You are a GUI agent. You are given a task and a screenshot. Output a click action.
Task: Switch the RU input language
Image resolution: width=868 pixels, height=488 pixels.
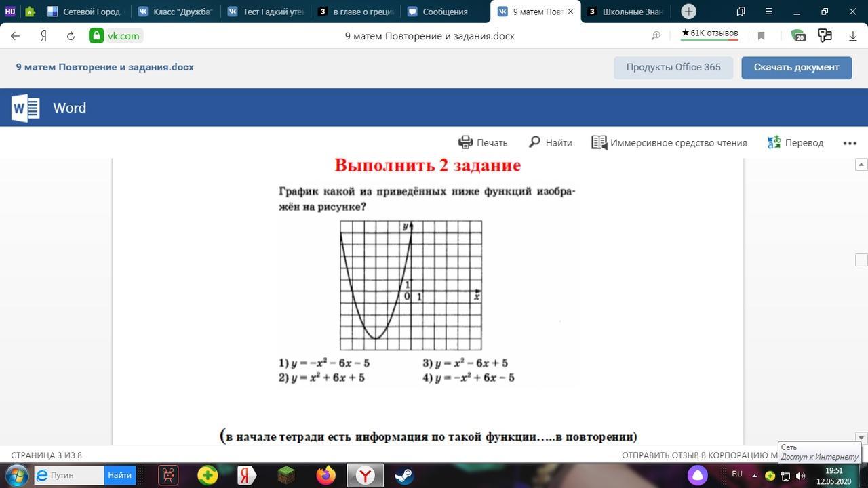click(737, 474)
